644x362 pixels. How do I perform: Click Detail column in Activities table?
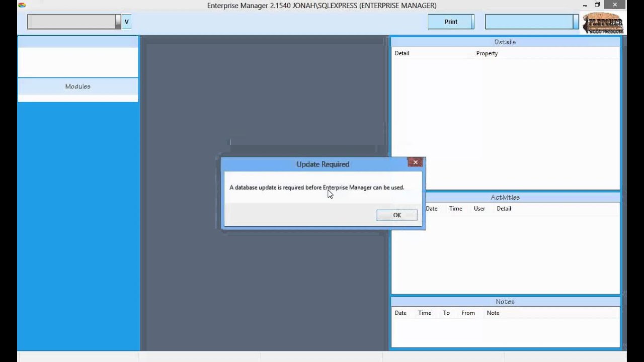click(504, 209)
